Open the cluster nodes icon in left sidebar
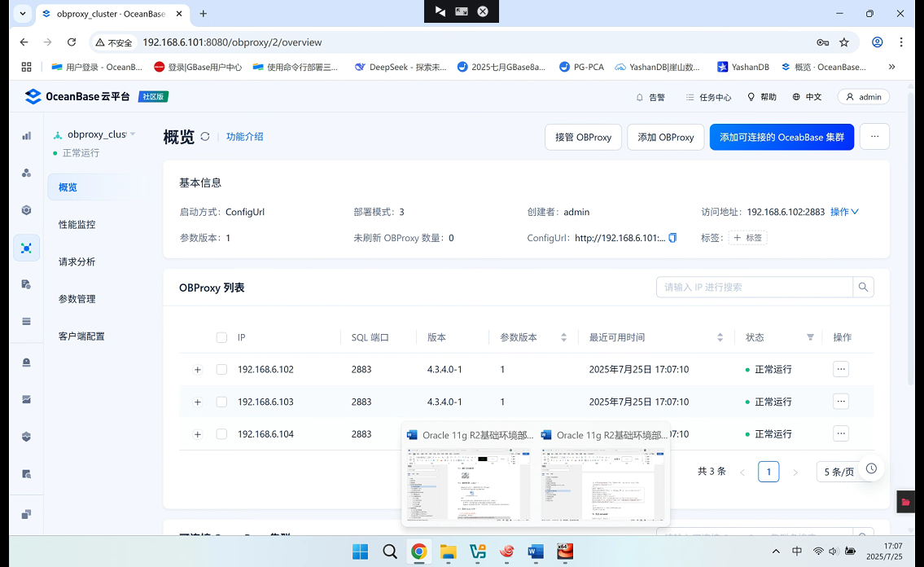The width and height of the screenshot is (924, 567). pos(27,173)
